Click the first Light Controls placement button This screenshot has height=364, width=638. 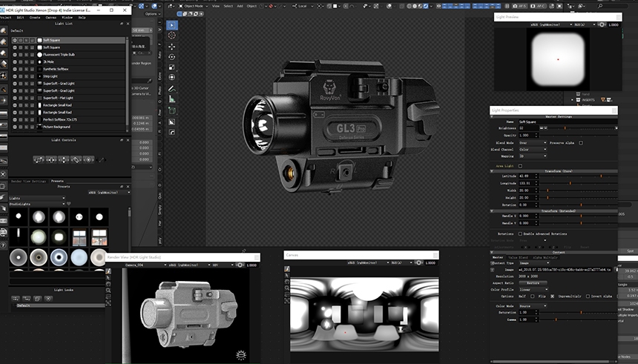point(39,160)
